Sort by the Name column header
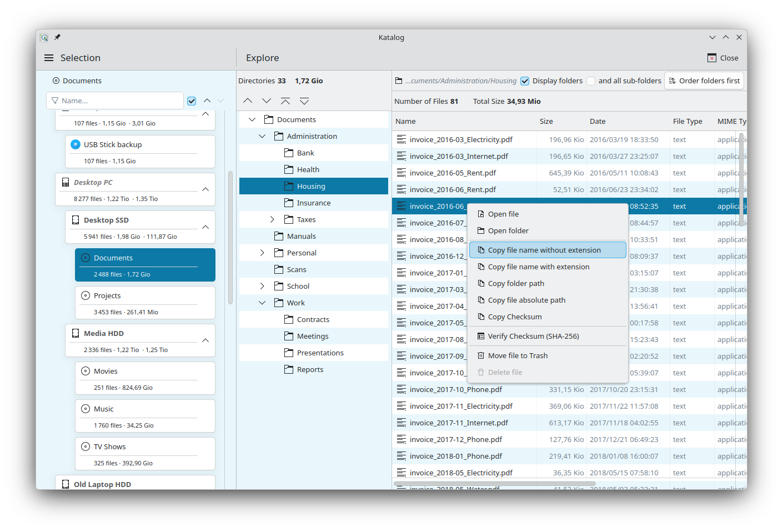Viewport: 783px width, 532px height. coord(464,121)
